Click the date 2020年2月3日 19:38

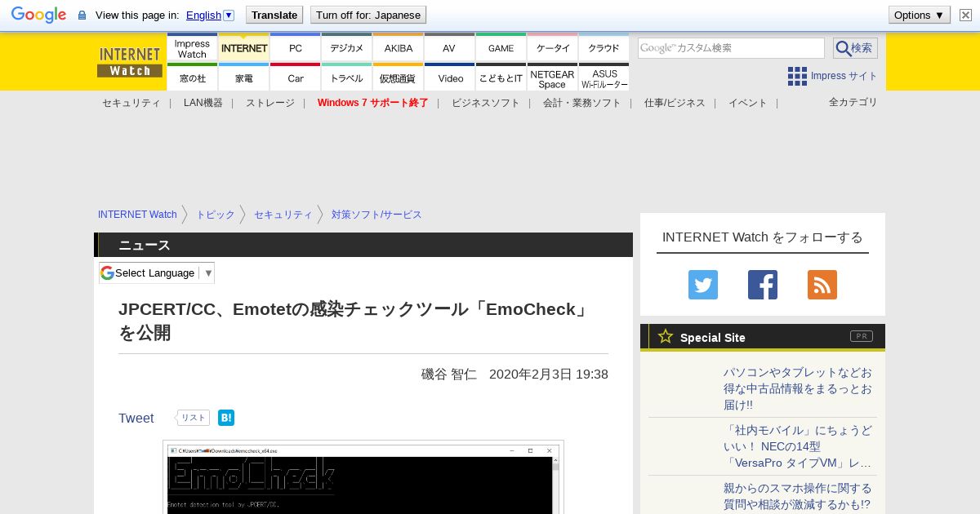tap(549, 374)
